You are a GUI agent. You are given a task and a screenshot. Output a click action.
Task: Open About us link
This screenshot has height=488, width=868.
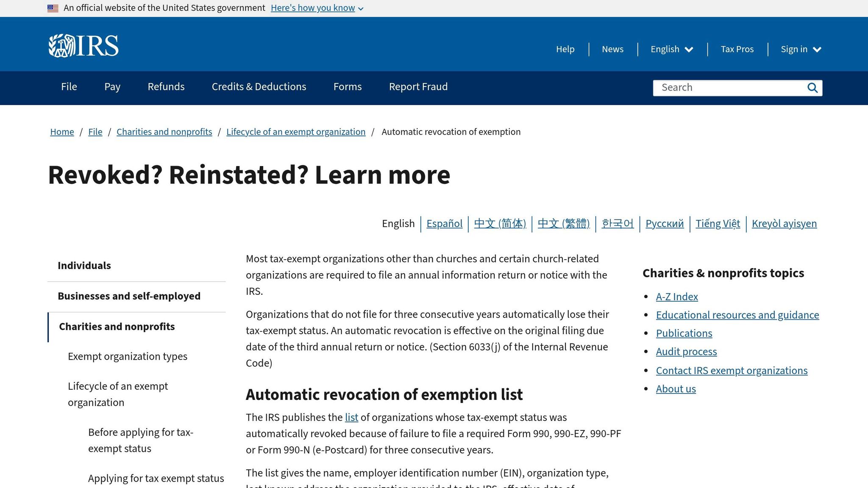pyautogui.click(x=676, y=389)
